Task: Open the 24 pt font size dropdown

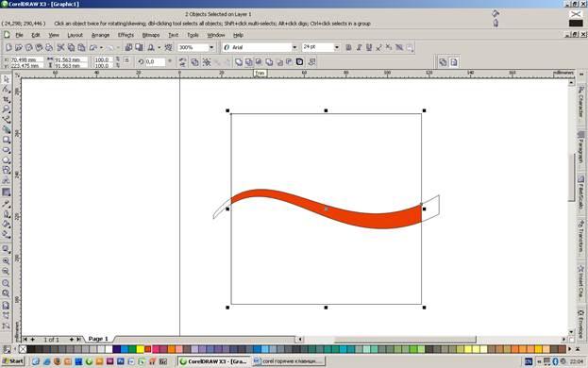Action: 336,47
